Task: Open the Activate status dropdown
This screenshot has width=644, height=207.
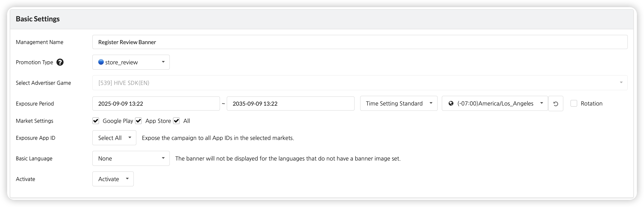Action: [113, 179]
